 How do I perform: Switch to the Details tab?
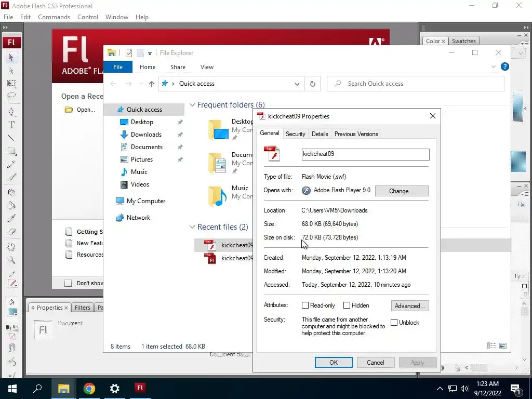pos(320,134)
